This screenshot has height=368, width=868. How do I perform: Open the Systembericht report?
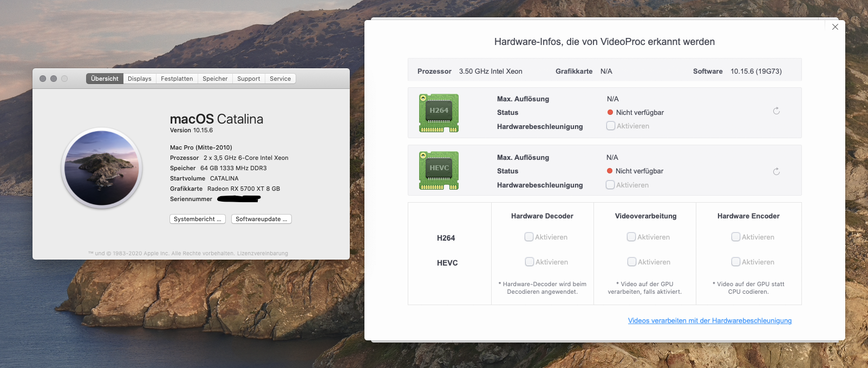198,219
